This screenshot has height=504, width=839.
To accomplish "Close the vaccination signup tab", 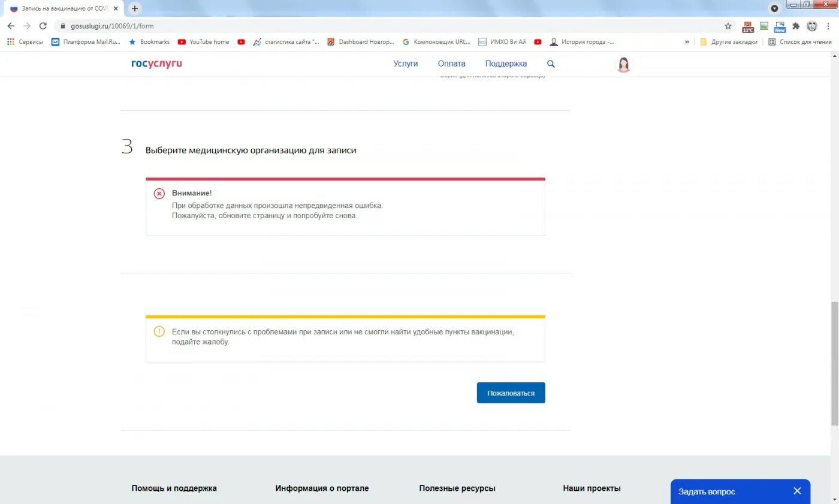I will click(x=116, y=8).
